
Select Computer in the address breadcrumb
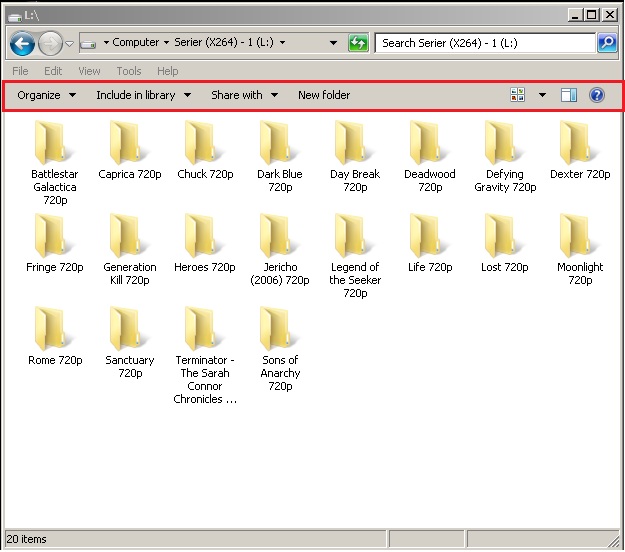136,42
